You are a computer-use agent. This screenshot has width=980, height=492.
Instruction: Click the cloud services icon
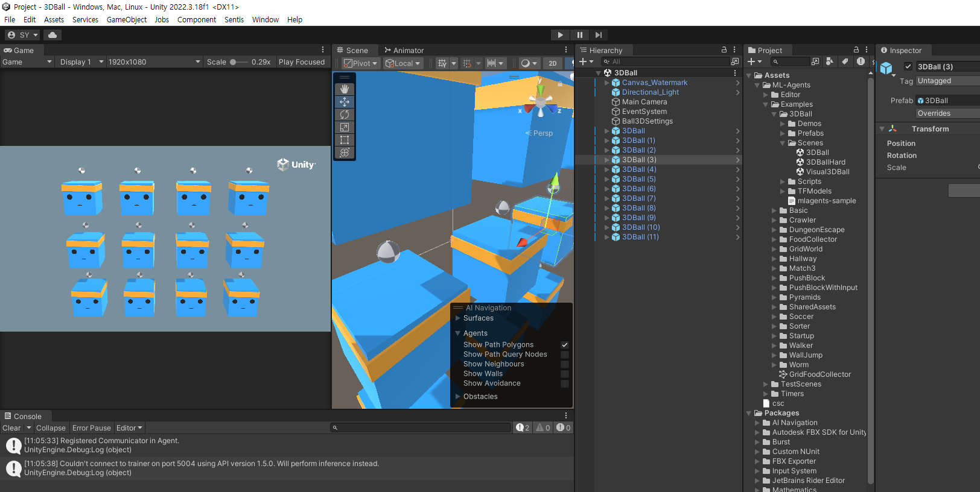click(x=52, y=35)
